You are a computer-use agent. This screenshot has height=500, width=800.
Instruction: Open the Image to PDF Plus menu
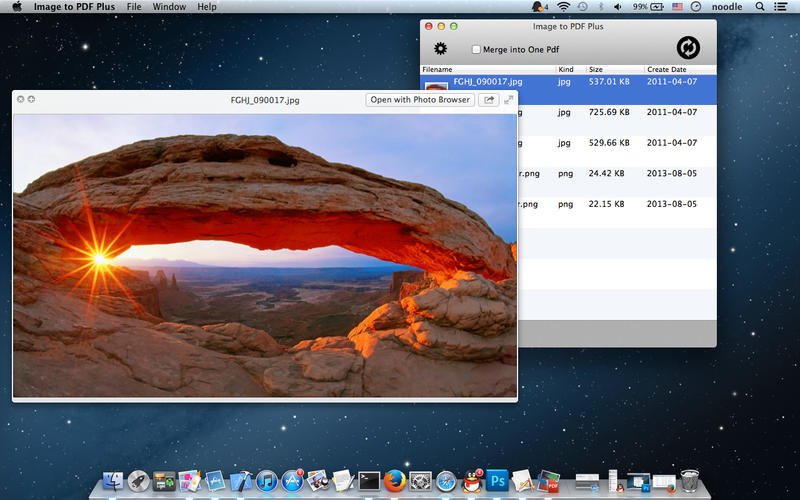click(74, 7)
